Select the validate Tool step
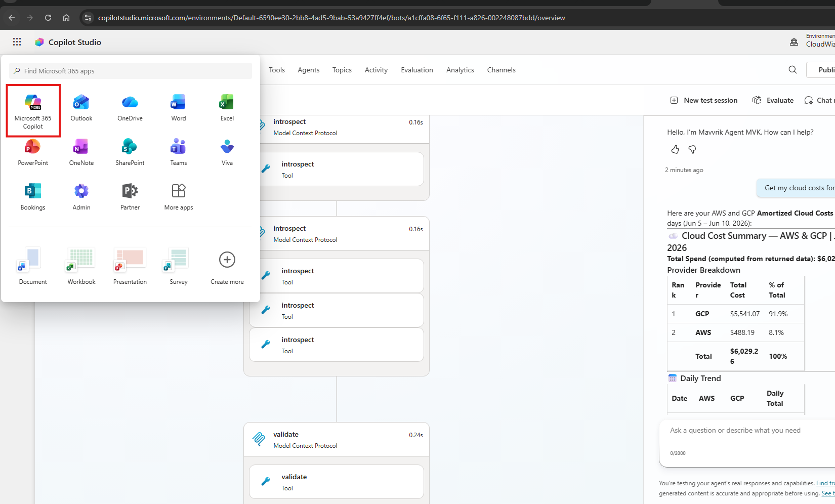Screen dimensions: 835x504 (337, 482)
